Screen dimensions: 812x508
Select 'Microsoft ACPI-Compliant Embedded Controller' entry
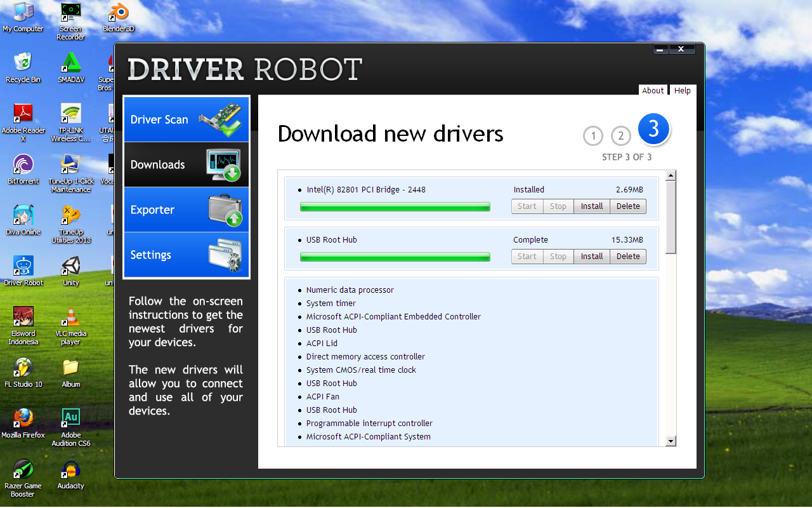(x=393, y=317)
